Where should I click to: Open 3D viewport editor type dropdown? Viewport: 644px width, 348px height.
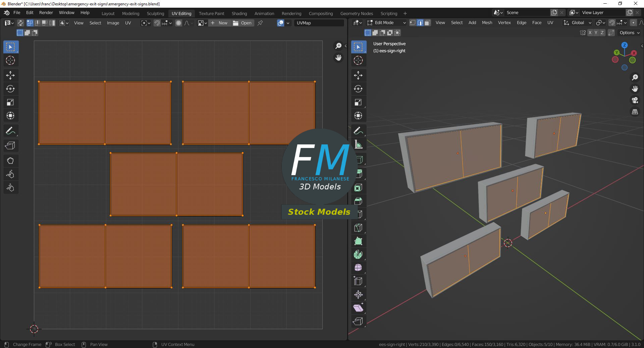(x=358, y=23)
